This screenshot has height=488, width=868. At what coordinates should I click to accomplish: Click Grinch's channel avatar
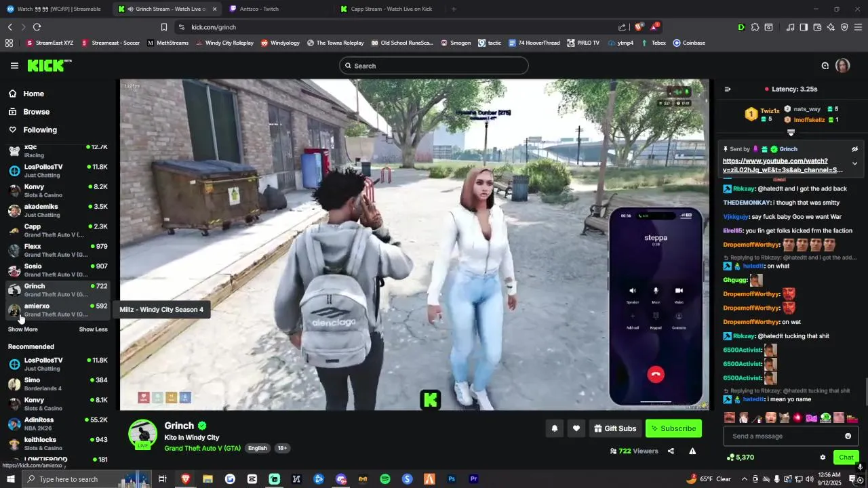(x=143, y=434)
